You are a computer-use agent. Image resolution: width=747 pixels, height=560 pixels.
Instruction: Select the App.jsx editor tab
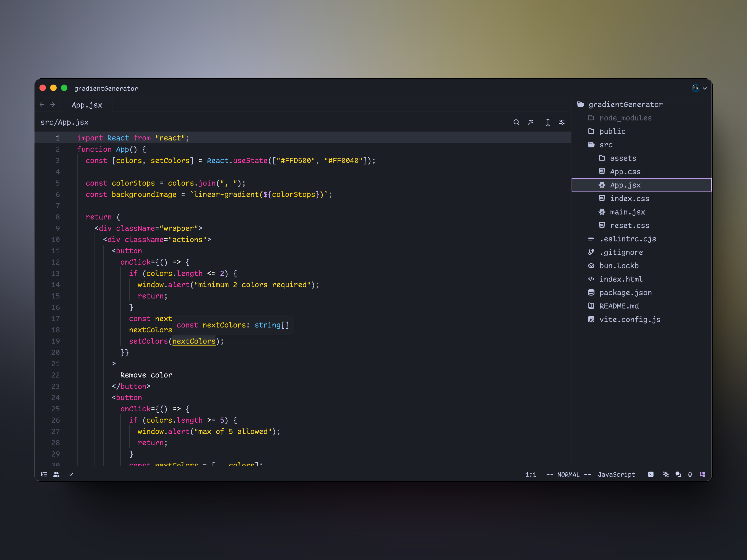87,105
